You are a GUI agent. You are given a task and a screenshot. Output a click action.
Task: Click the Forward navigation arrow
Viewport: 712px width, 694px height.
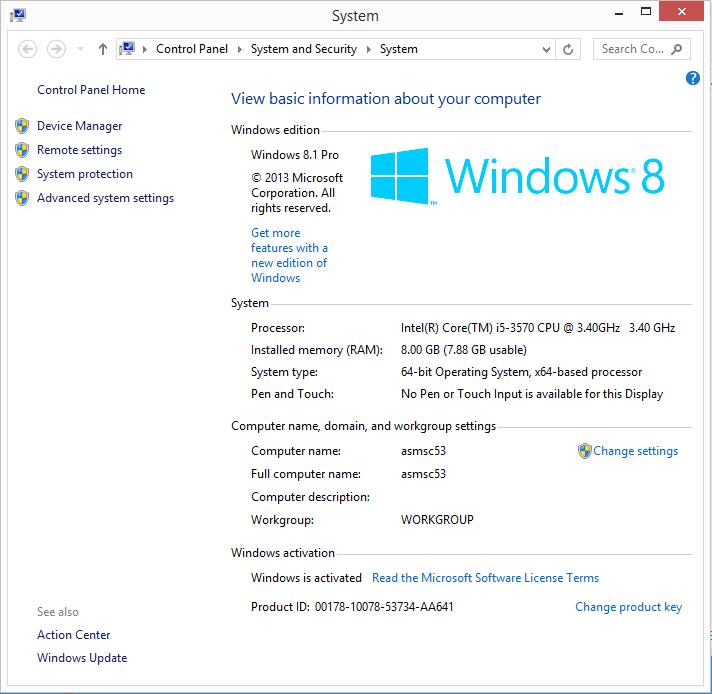pos(56,49)
